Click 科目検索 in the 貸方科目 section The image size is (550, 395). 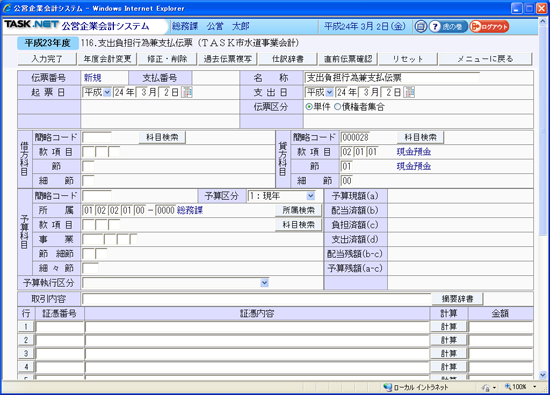click(x=420, y=137)
